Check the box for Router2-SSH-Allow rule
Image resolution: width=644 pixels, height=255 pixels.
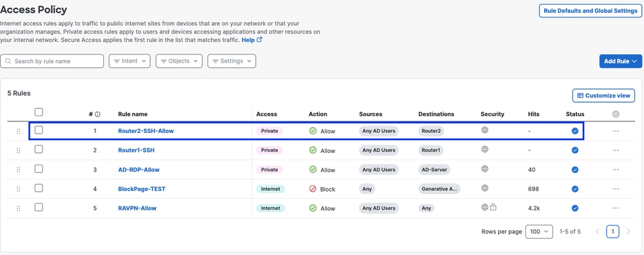coord(39,130)
